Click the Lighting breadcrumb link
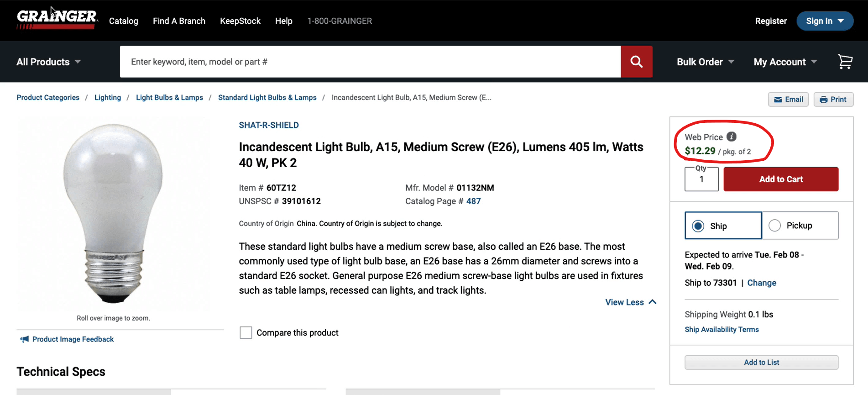 click(108, 97)
